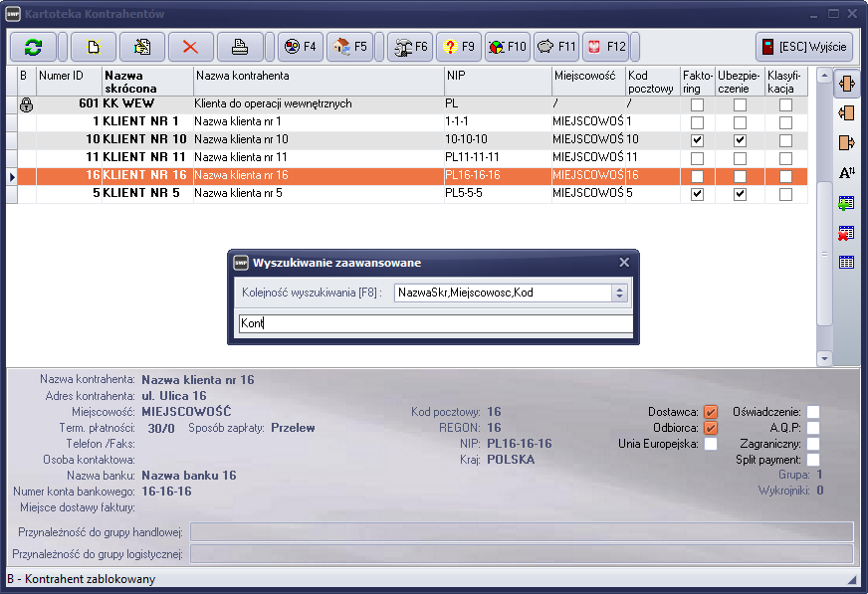This screenshot has height=594, width=868.
Task: Click the A sort-text icon in sidebar
Action: tap(847, 173)
